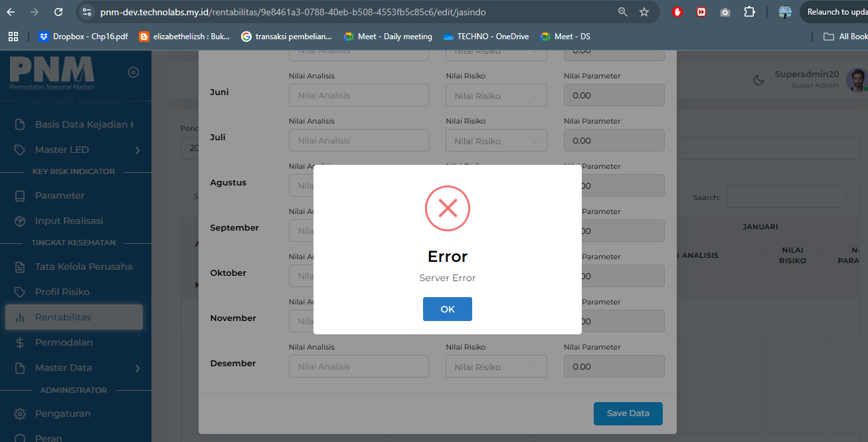Select Rentabilitas in the sidebar
Viewport: 868px width, 442px height.
click(74, 317)
